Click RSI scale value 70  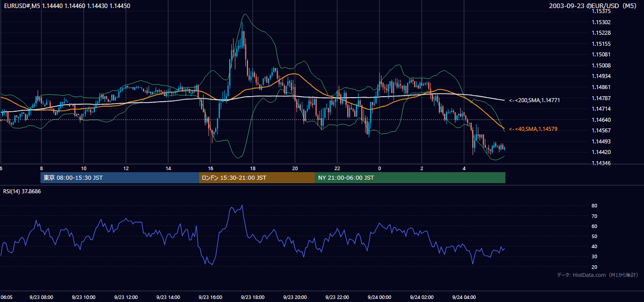(594, 216)
